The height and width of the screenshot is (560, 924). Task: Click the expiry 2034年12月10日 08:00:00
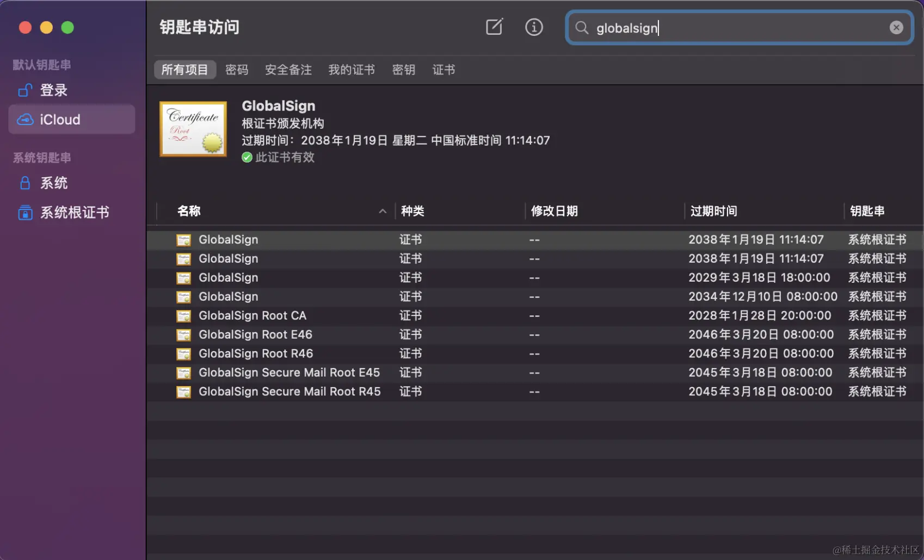coord(763,297)
